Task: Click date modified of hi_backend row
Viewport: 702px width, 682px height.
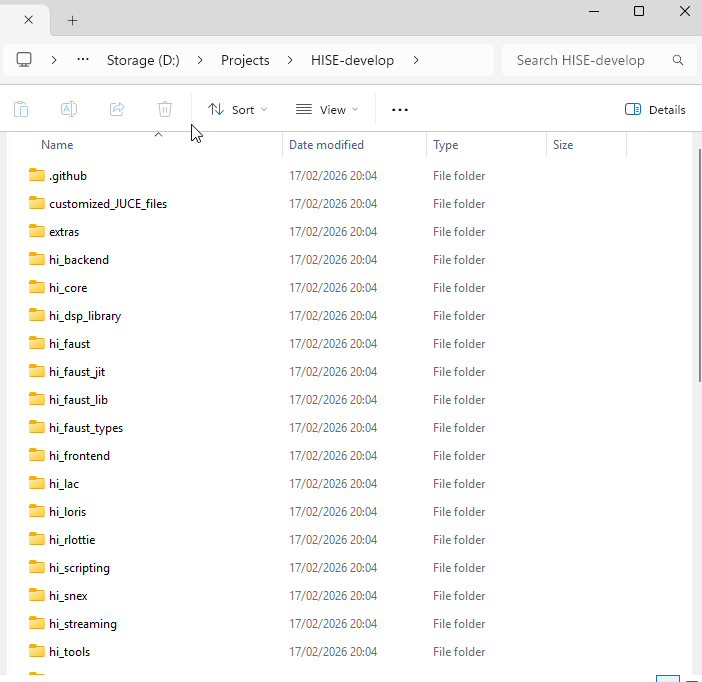Action: (x=333, y=260)
